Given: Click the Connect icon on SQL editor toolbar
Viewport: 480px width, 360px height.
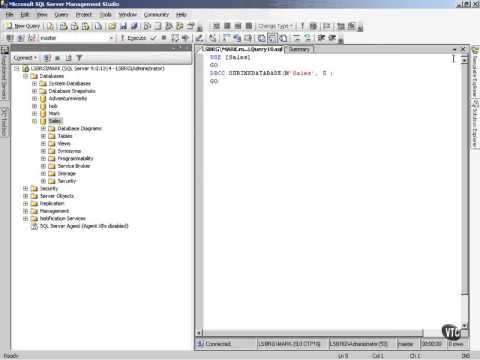Looking at the screenshot, I should [x=10, y=38].
